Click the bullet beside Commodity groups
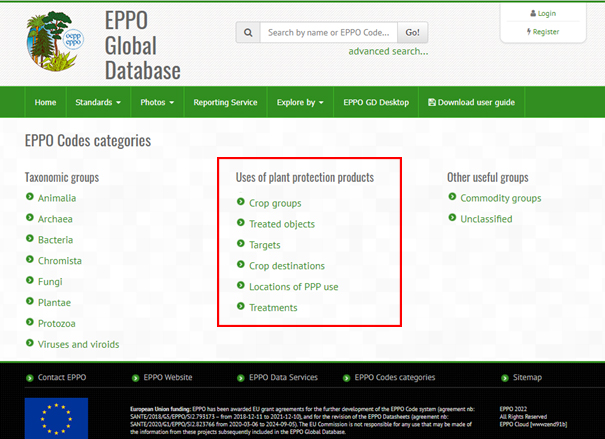The height and width of the screenshot is (439, 605). coord(452,197)
